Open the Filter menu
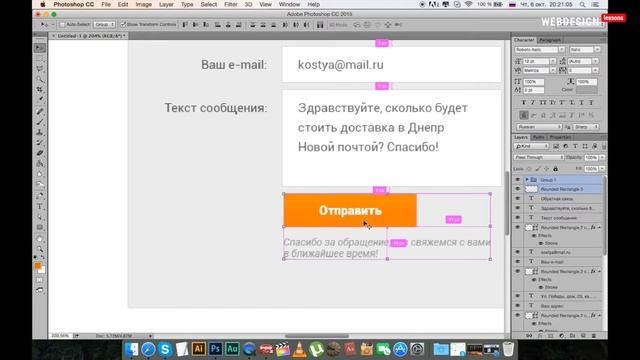Image resolution: width=640 pixels, height=360 pixels. click(231, 4)
